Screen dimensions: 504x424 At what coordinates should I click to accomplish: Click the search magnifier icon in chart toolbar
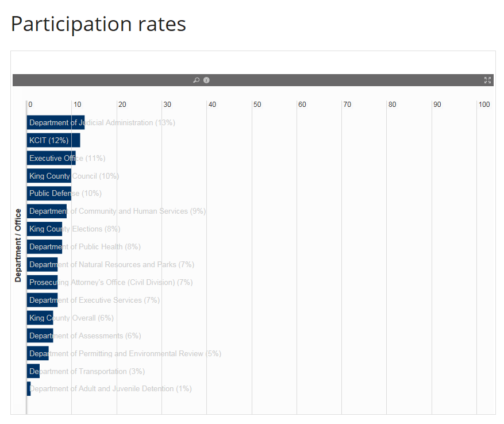tap(196, 80)
